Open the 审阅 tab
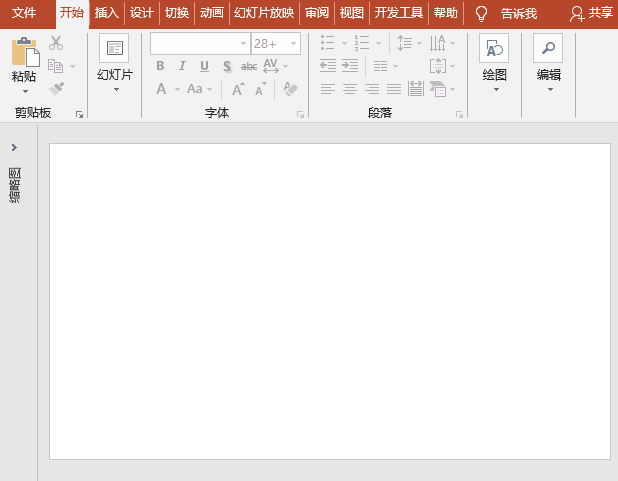Image resolution: width=618 pixels, height=481 pixels. click(316, 13)
